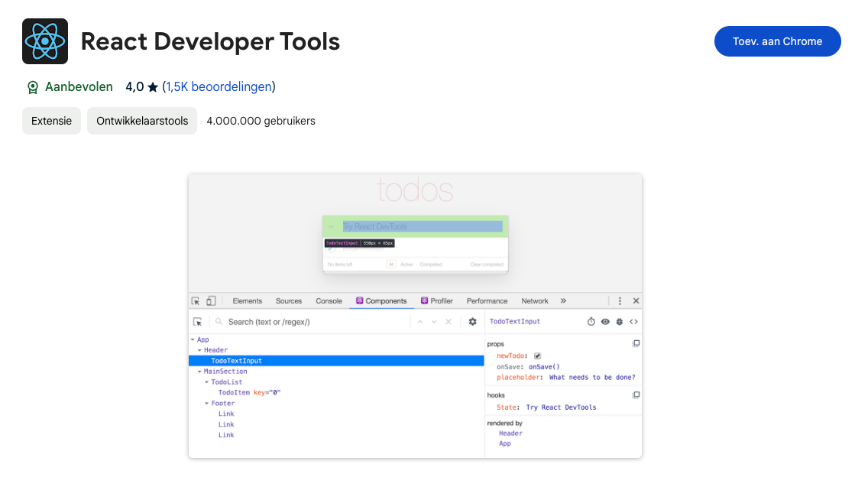This screenshot has width=868, height=500.
Task: Click the toggle-all chevron in the todos input
Action: pyautogui.click(x=331, y=226)
